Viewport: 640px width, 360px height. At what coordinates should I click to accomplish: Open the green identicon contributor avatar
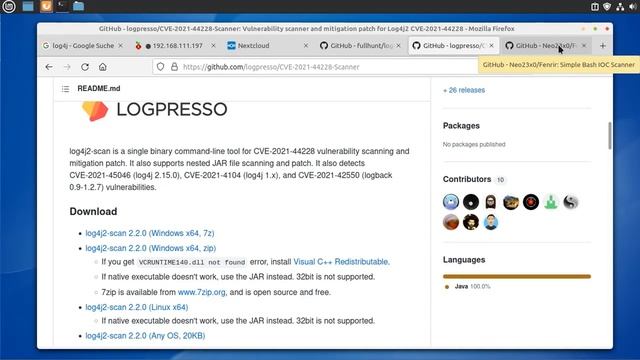click(551, 202)
